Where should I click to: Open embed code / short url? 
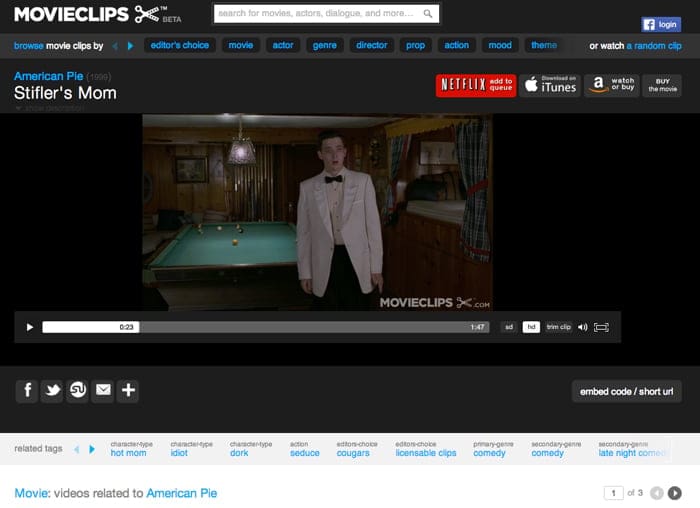click(627, 391)
